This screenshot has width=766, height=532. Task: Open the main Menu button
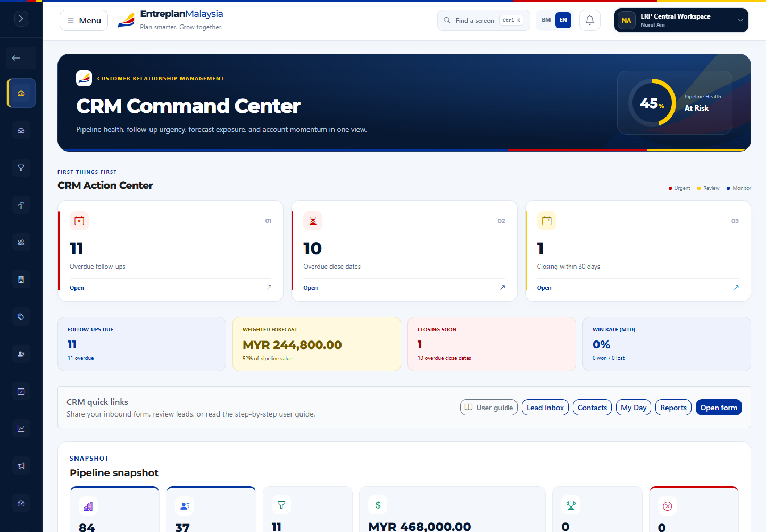click(84, 20)
